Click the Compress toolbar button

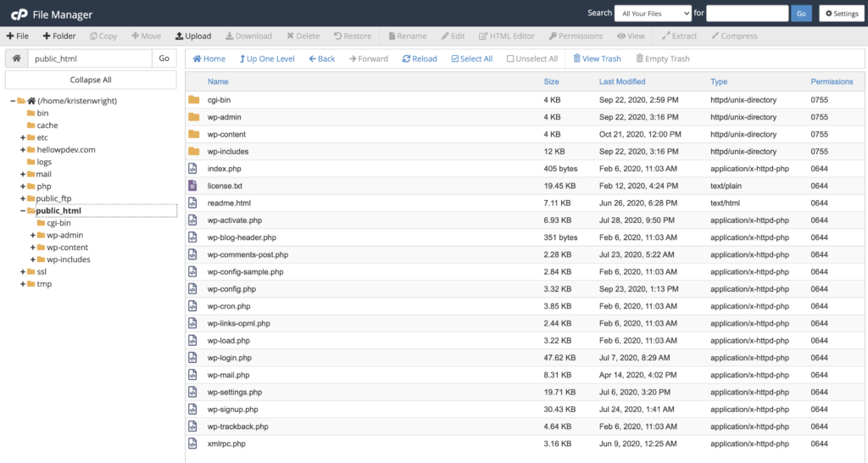(734, 36)
